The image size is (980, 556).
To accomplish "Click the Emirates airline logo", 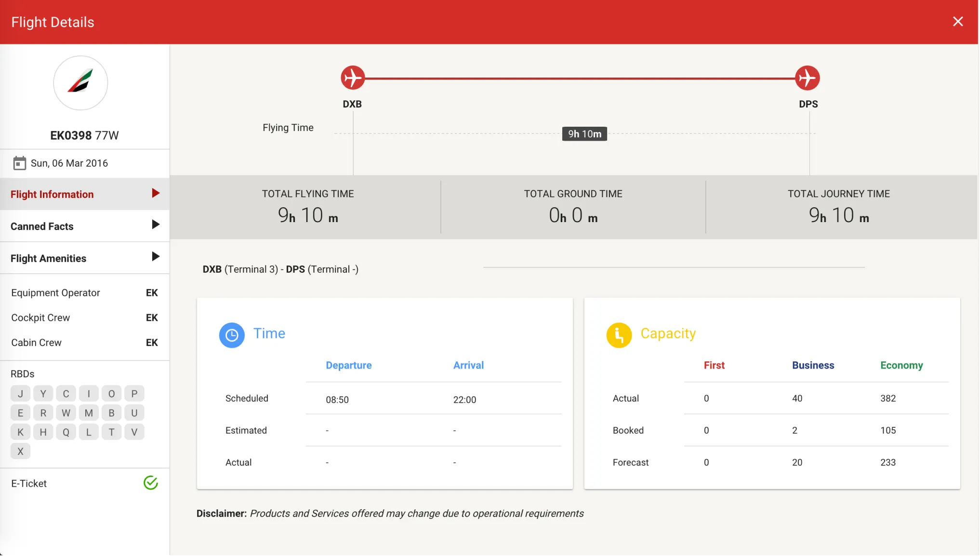I will click(80, 82).
